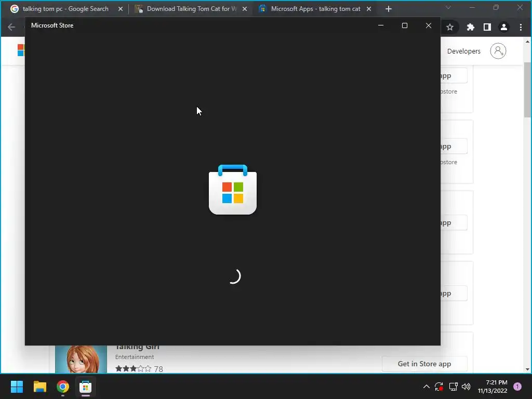Select Microsoft Apps talking tom cat tab
Screen dimensions: 532x399
pyautogui.click(x=315, y=9)
